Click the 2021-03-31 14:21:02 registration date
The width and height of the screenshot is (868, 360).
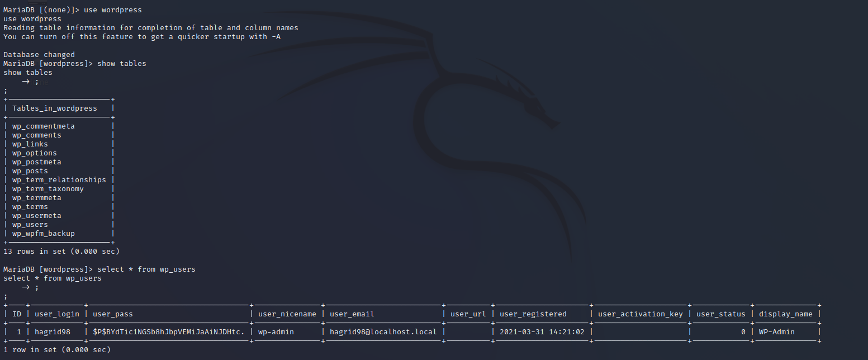click(x=542, y=332)
